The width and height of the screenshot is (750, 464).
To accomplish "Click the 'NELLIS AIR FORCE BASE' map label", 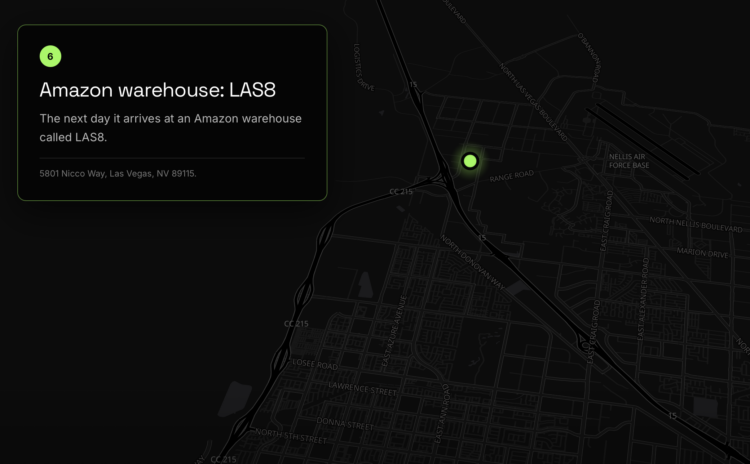I will coord(629,161).
